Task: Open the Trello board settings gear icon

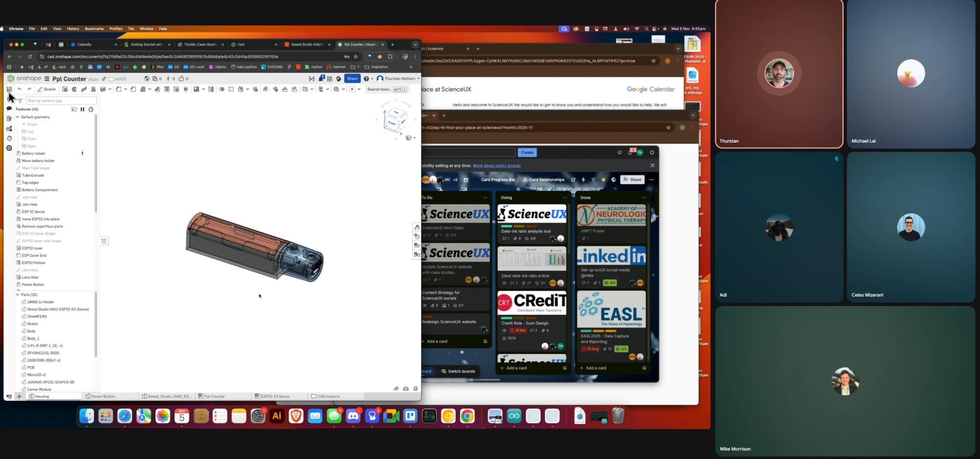Action: click(652, 153)
